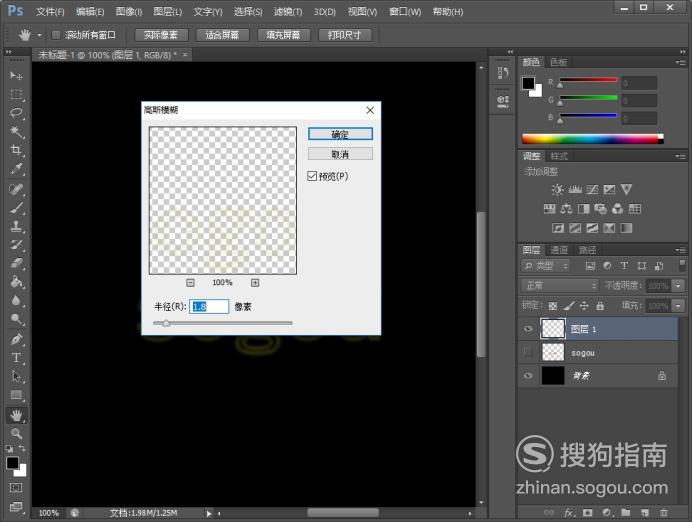The height and width of the screenshot is (522, 692).
Task: Show the sogou layer visibility
Action: point(528,352)
